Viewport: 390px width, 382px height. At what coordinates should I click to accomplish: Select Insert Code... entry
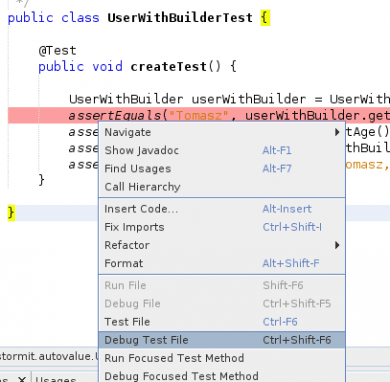click(x=222, y=209)
